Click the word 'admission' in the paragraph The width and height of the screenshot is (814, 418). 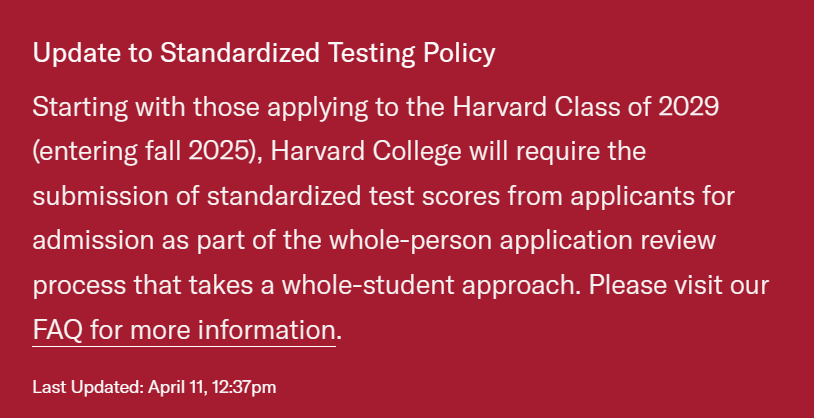93,241
